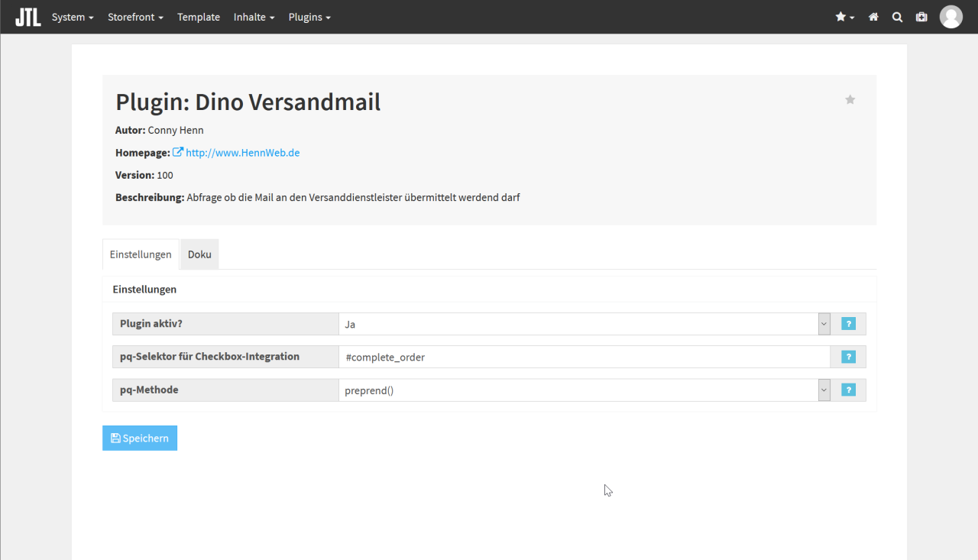The height and width of the screenshot is (560, 978).
Task: Open the user avatar profile menu
Action: pos(950,17)
